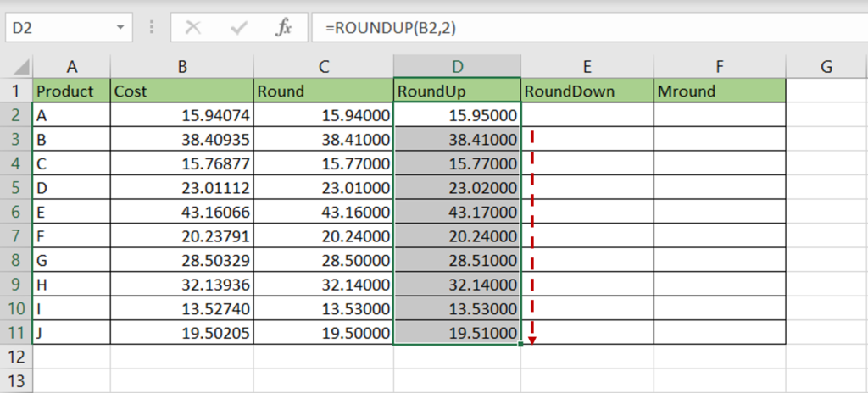Select cell with value 23.02000

coord(457,188)
